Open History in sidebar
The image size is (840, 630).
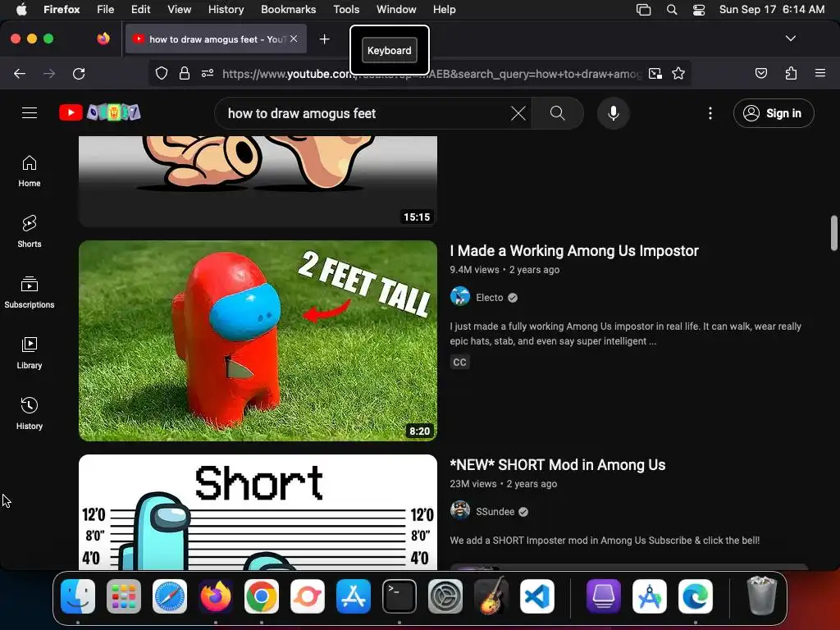click(30, 413)
